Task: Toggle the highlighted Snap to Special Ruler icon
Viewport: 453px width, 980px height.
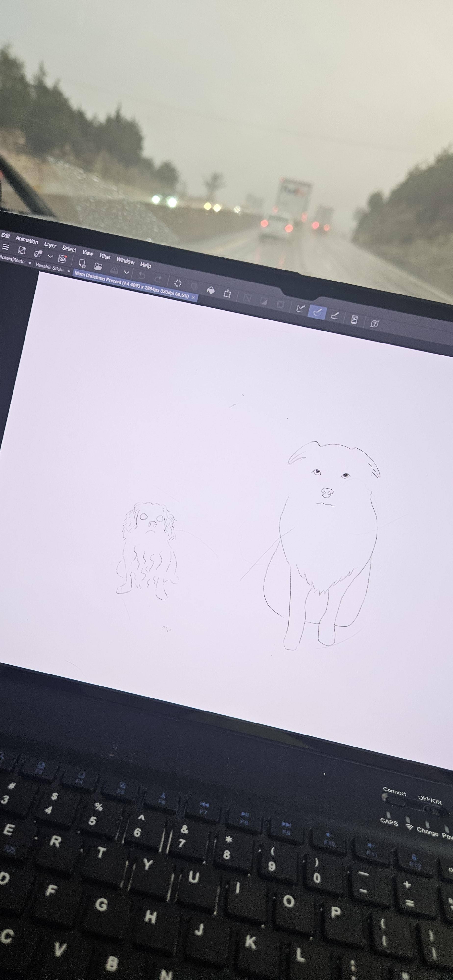Action: point(317,312)
